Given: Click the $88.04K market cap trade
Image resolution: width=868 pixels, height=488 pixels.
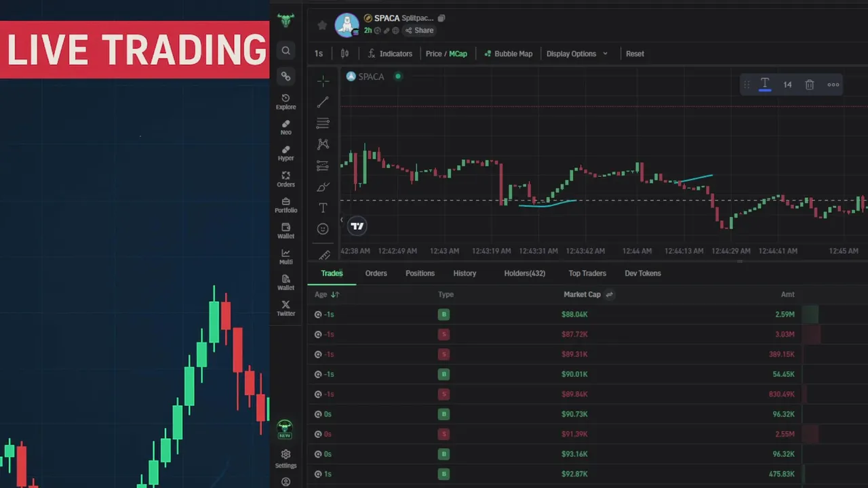Looking at the screenshot, I should coord(574,314).
